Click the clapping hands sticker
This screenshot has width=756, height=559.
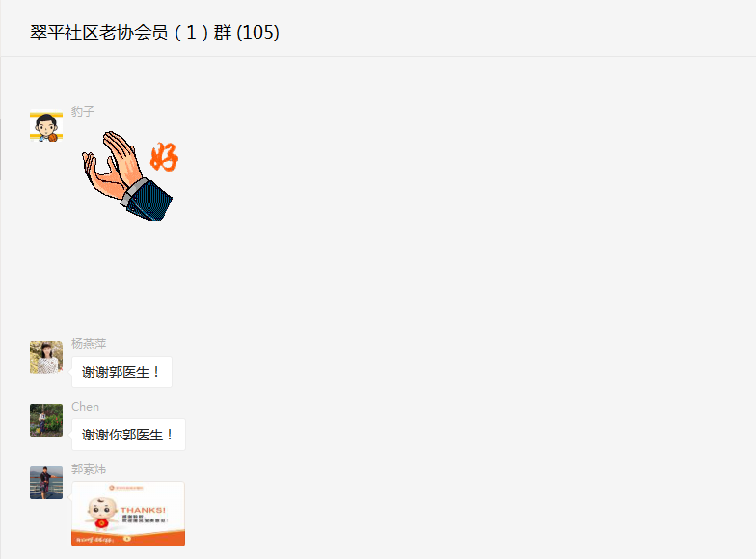pos(129,175)
